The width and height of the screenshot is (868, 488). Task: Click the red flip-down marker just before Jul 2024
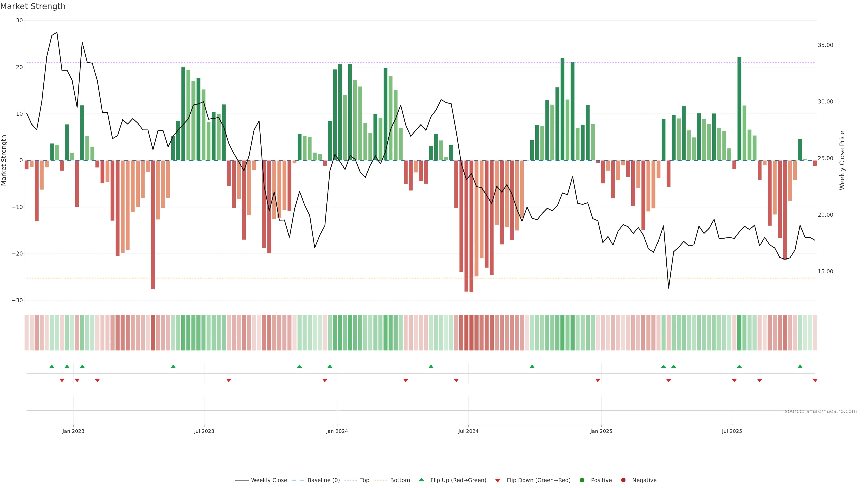point(456,380)
